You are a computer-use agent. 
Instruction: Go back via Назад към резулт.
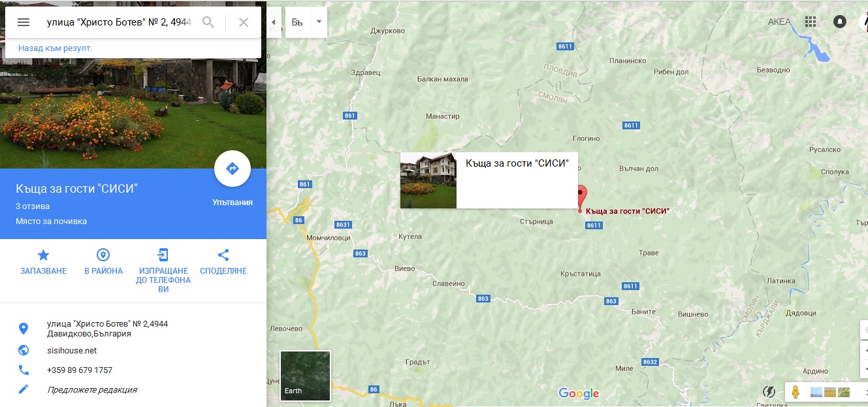(56, 48)
